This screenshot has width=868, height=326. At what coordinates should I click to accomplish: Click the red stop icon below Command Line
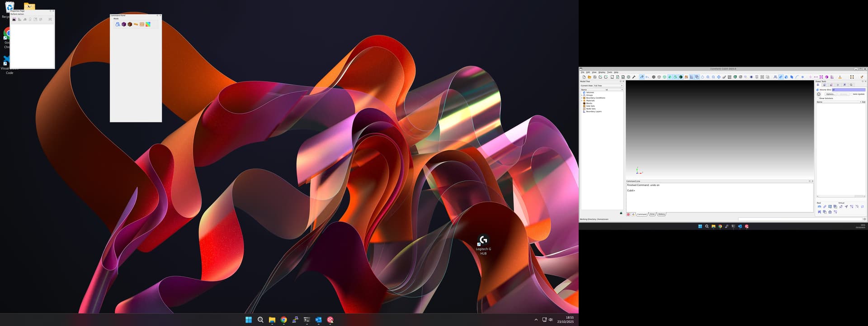pos(628,214)
